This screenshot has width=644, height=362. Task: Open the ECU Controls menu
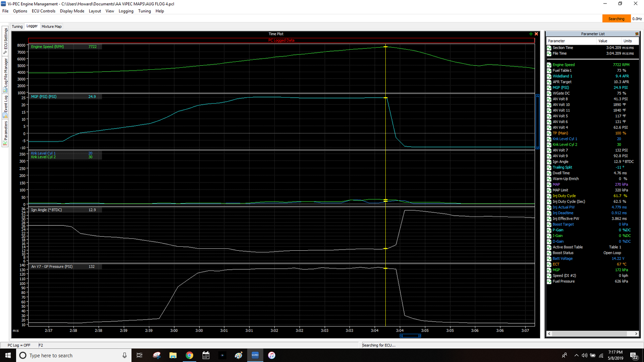[x=44, y=11]
